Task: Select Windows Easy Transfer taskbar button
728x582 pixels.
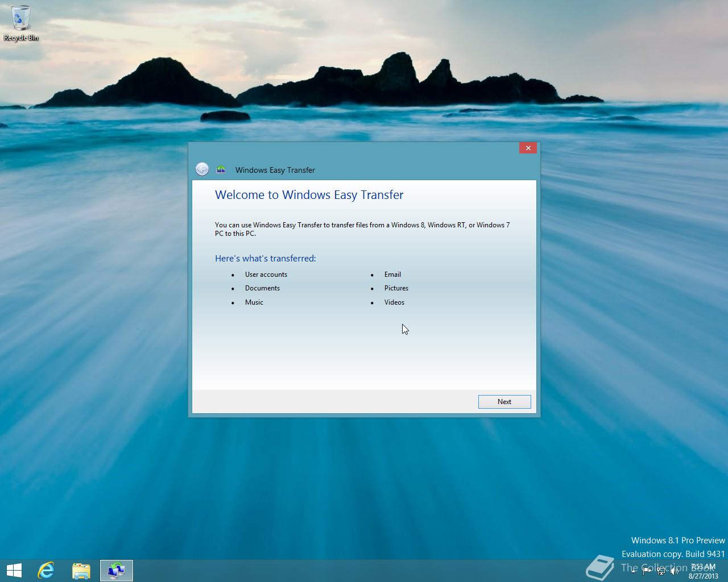Action: (117, 571)
